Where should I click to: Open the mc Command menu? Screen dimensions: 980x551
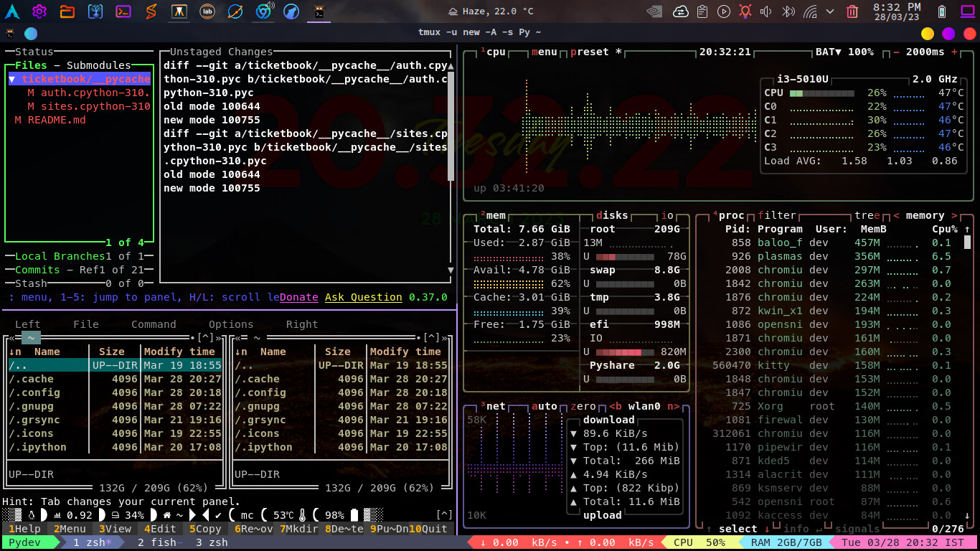point(154,324)
